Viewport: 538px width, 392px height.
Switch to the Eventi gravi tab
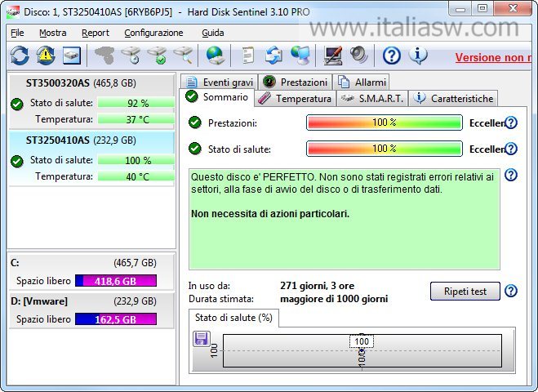click(x=220, y=82)
